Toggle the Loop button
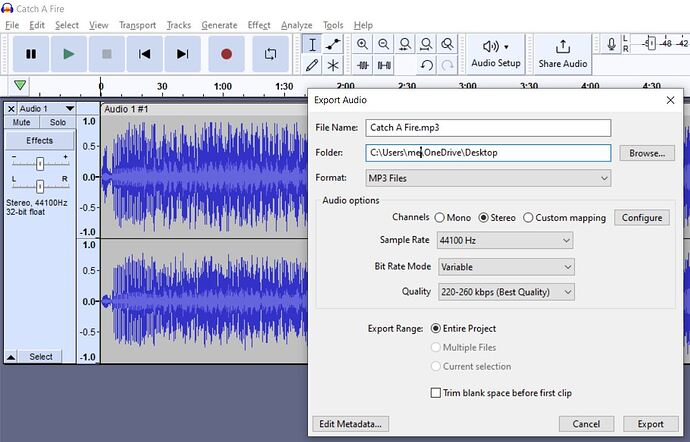Image resolution: width=690 pixels, height=442 pixels. 270,54
